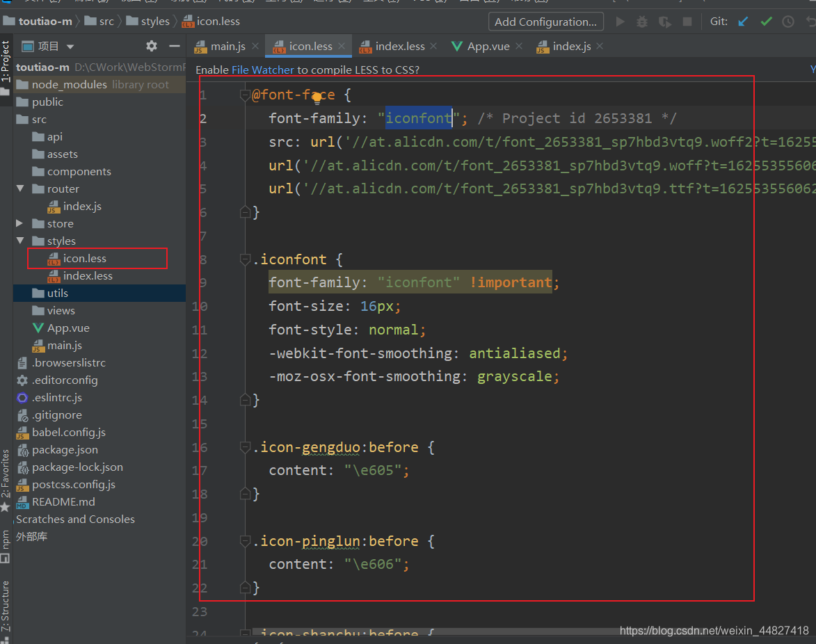Image resolution: width=816 pixels, height=644 pixels.
Task: Select App.vue in the project tree
Action: (99, 328)
